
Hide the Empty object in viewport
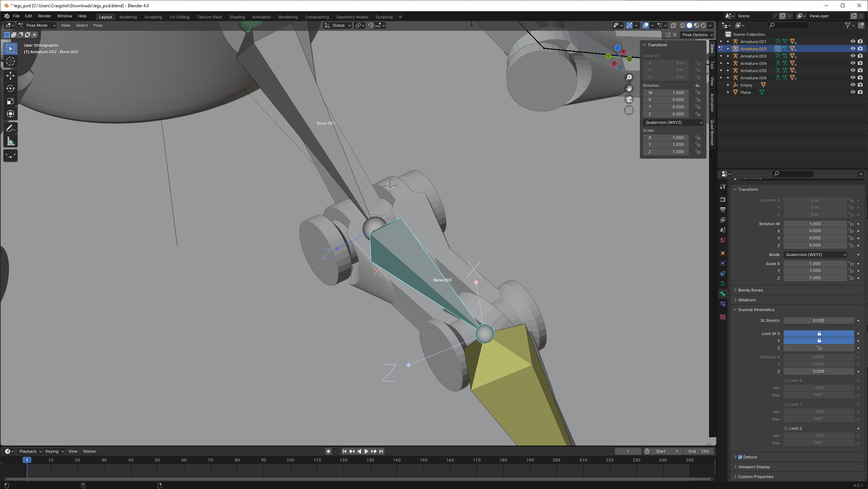click(853, 85)
